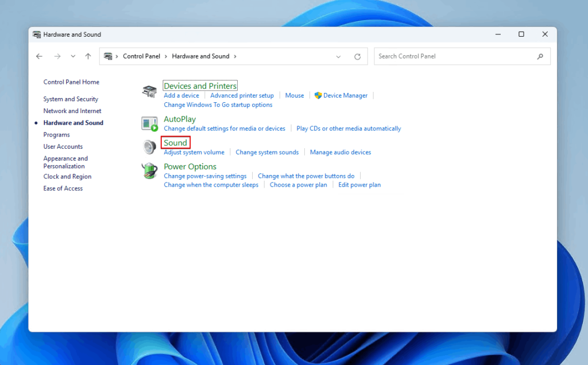Navigate to Control Panel via the breadcrumb

(x=142, y=56)
